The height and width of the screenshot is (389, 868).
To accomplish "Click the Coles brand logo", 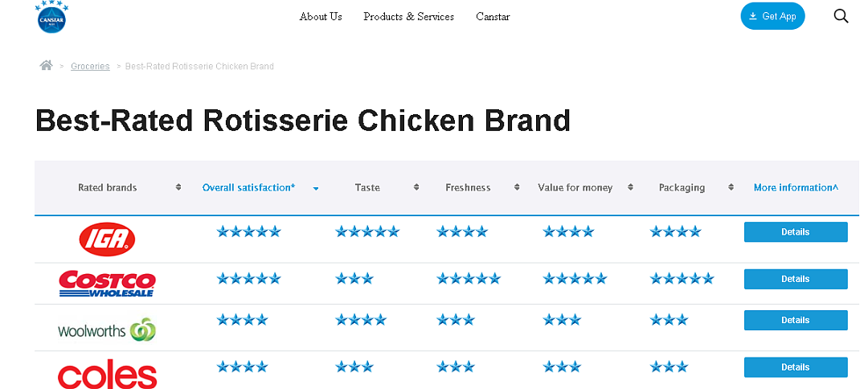I will pos(108,375).
